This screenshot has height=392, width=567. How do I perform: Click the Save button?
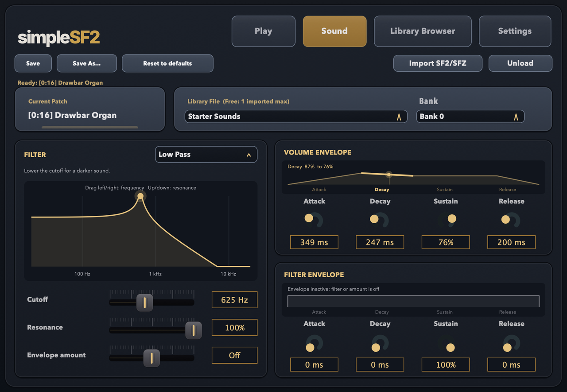coord(33,63)
